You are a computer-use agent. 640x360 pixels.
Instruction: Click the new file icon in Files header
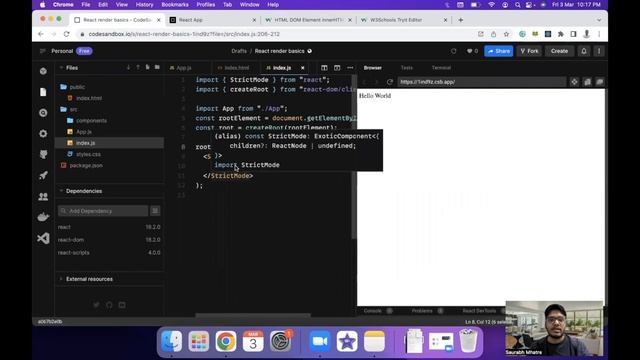pos(147,67)
